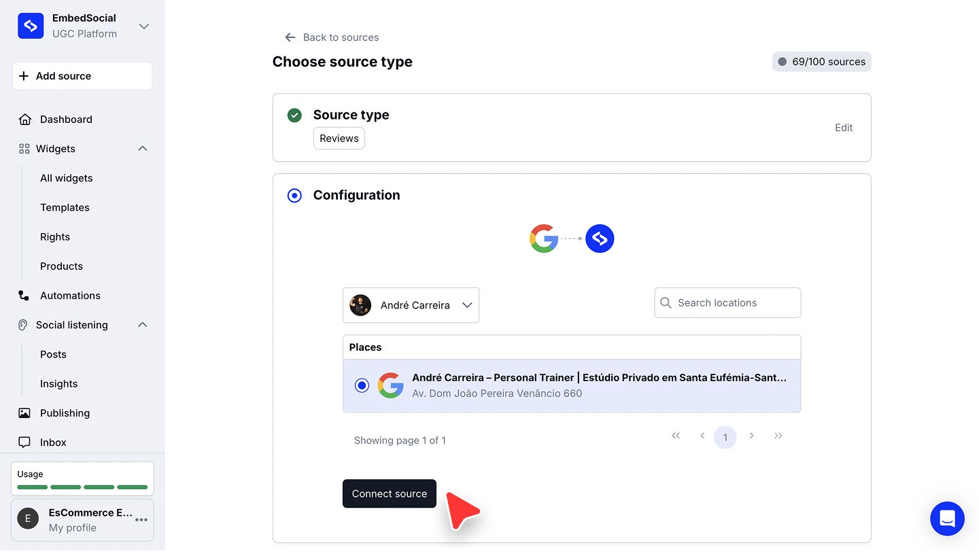
Task: Click the Dashboard home icon
Action: 25,119
